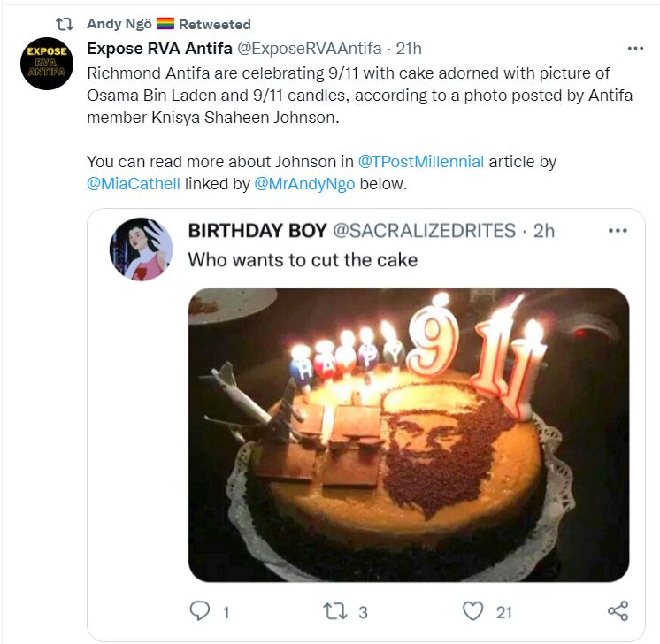Click the BIRTHDAY BOY profile picture
The width and height of the screenshot is (660, 644).
coord(140,249)
